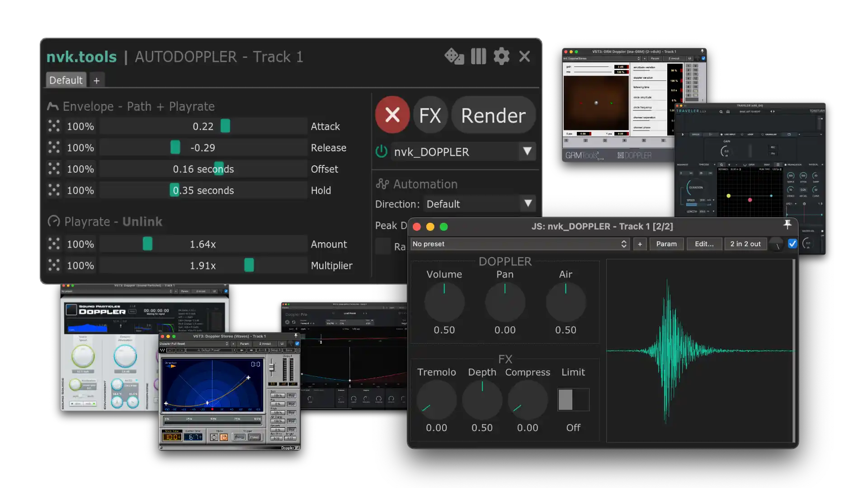Screen dimensions: 868x488
Task: Adjust the Release slider handle at -0.29
Action: pyautogui.click(x=175, y=147)
